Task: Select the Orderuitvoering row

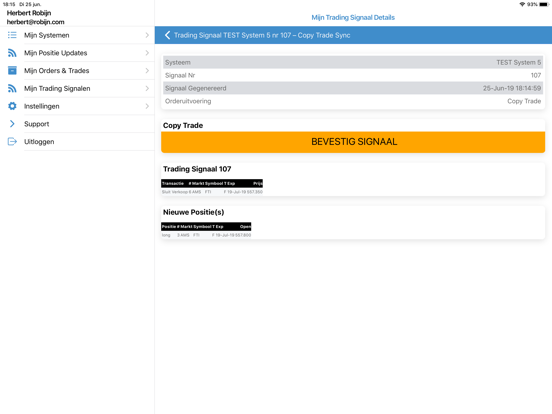Action: [x=353, y=101]
